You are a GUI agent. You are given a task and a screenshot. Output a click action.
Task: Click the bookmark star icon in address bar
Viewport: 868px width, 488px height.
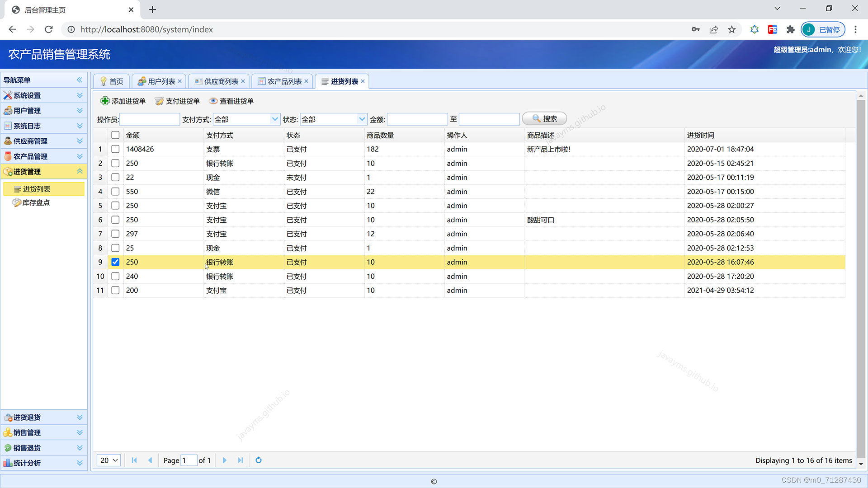click(731, 29)
